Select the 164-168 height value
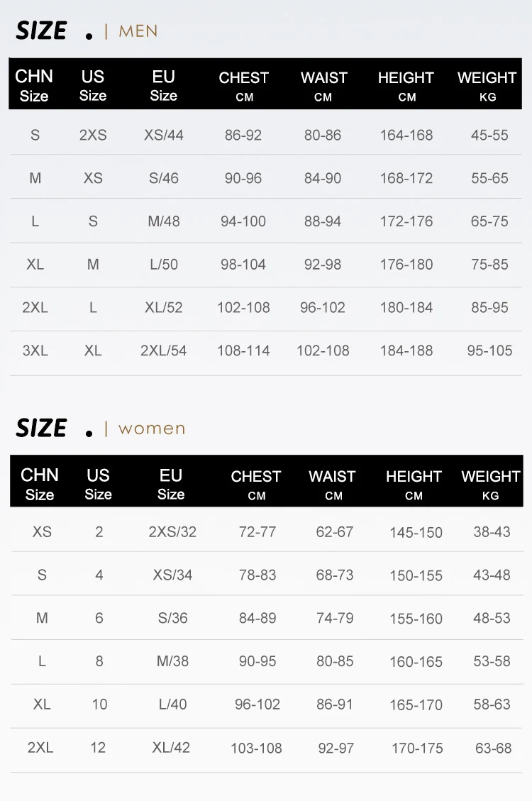Screen dimensions: 532x801 [406, 135]
